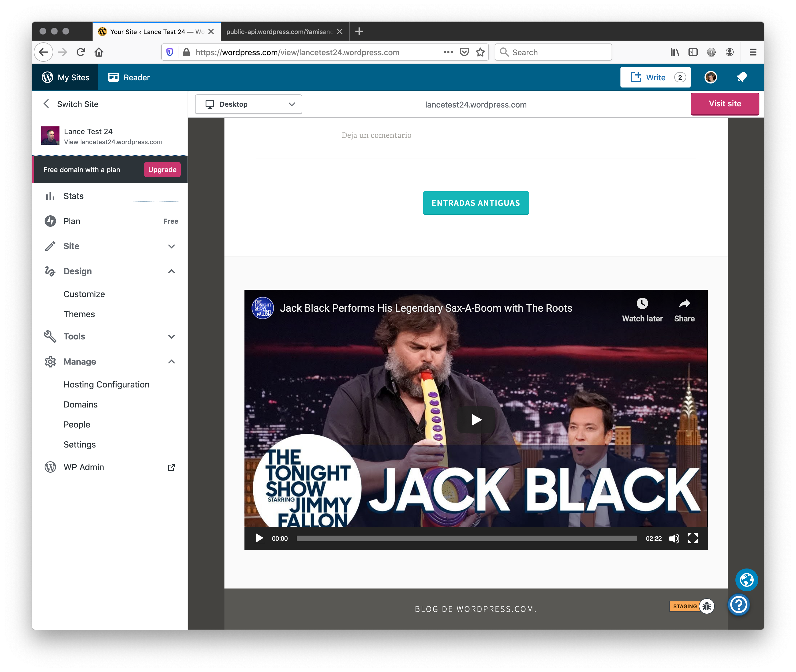Close the public-api.wordpress.com tab

(x=340, y=32)
